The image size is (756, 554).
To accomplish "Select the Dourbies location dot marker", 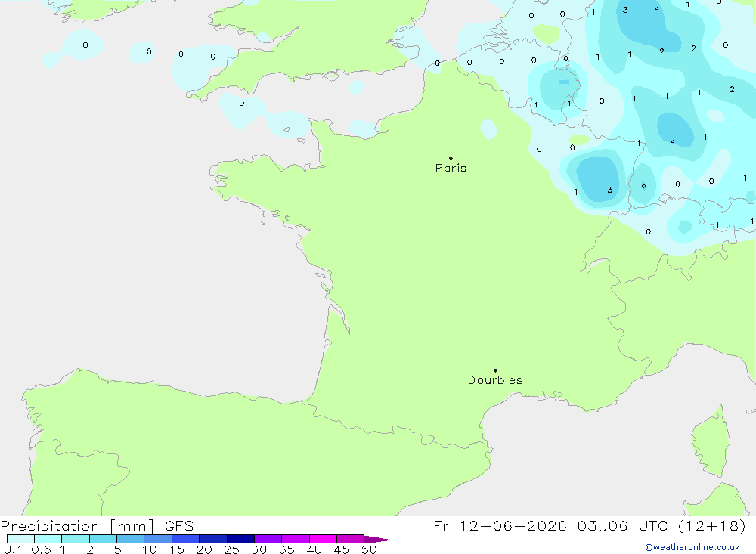I will (x=495, y=370).
